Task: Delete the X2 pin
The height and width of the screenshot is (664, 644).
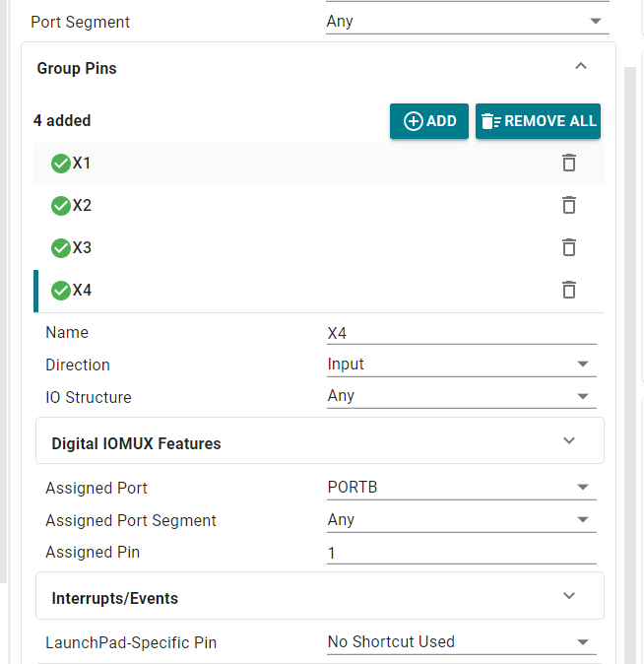Action: (x=568, y=205)
